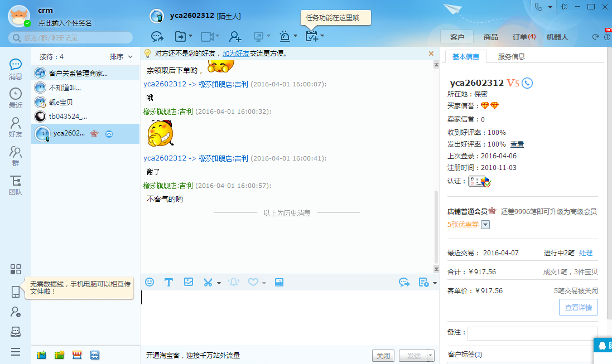The image size is (612, 364).
Task: Click the emoji smiley icon in the chat toolbar
Action: (x=150, y=282)
